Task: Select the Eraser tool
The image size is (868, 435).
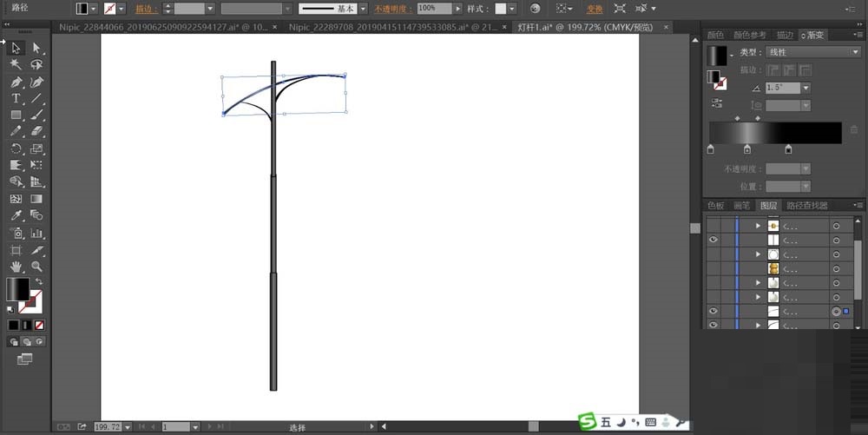Action: click(x=36, y=132)
